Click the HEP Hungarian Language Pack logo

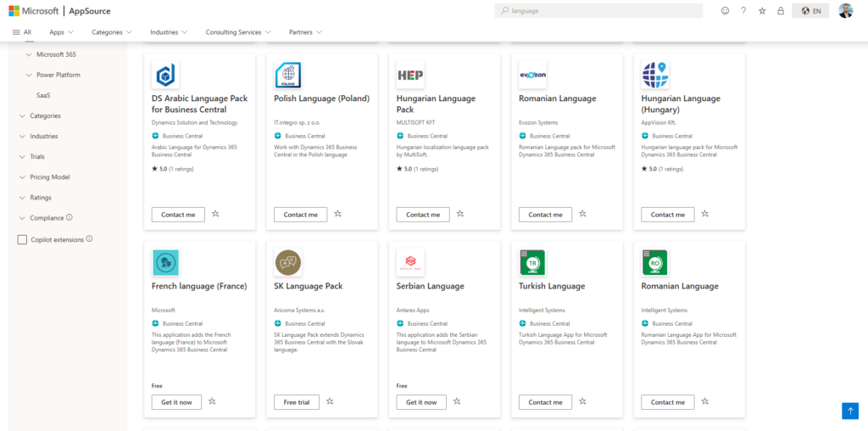pos(410,75)
